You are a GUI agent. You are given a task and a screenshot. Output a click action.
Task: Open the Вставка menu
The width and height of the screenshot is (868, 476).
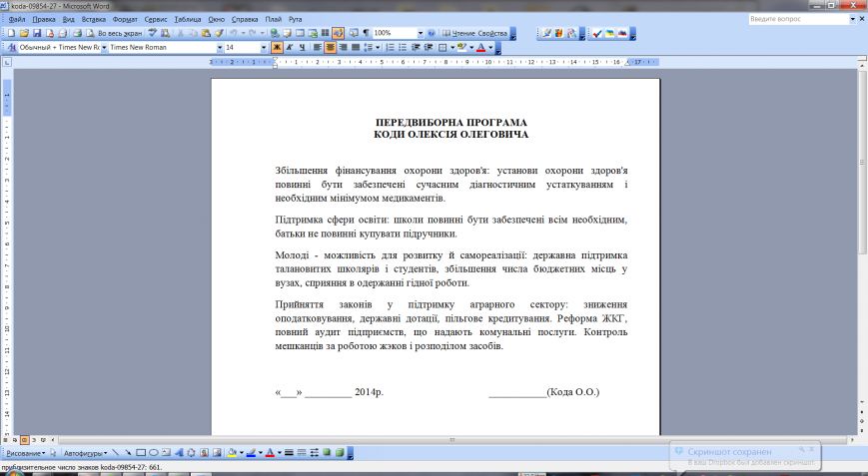[94, 19]
